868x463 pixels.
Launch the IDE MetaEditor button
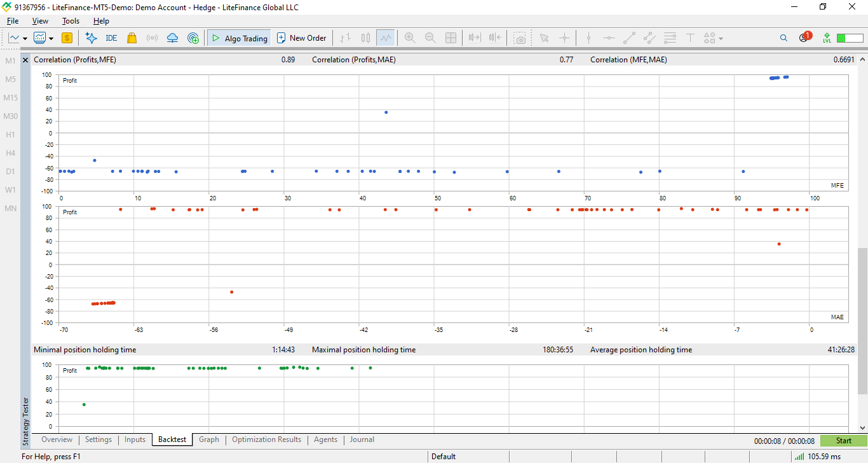tap(111, 38)
